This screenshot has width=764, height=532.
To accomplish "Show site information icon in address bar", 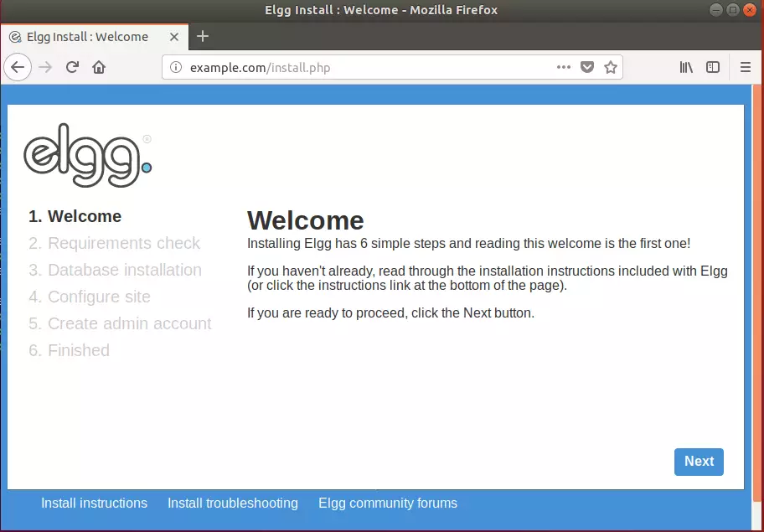I will pos(175,67).
